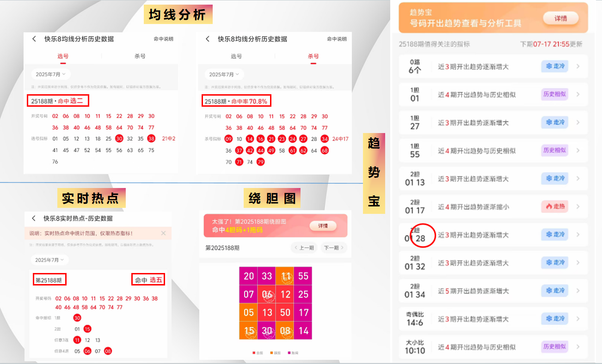
Task: Open arrow on 大小比 10:10 row
Action: [578, 347]
